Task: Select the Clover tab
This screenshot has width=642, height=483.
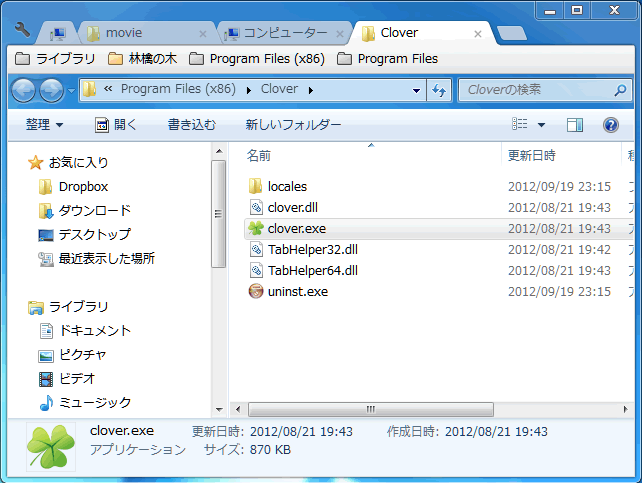Action: [423, 33]
